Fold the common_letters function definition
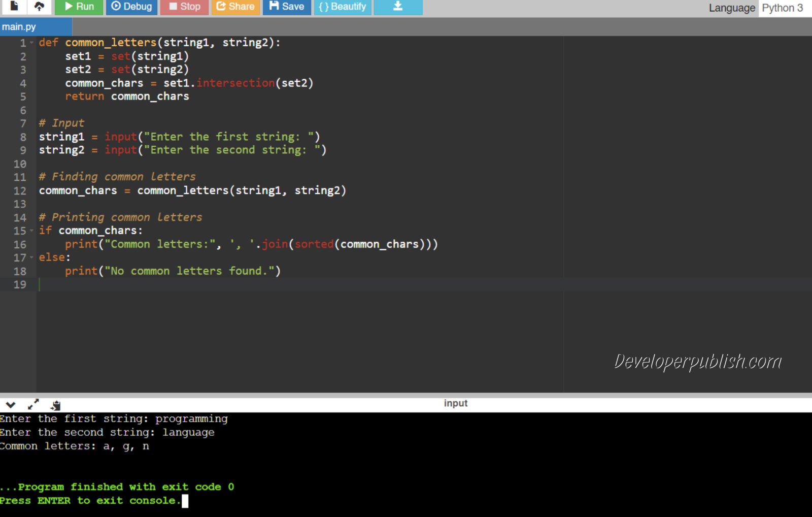812x517 pixels. pyautogui.click(x=31, y=43)
